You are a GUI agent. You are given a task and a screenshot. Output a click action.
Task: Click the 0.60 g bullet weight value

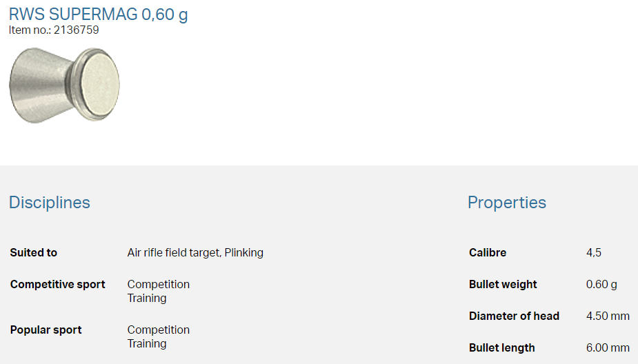[601, 285]
